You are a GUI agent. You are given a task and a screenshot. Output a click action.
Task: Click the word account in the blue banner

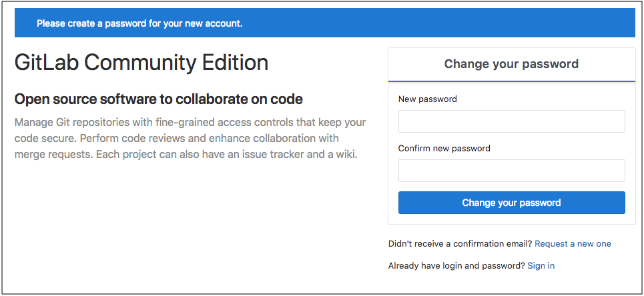(x=226, y=23)
